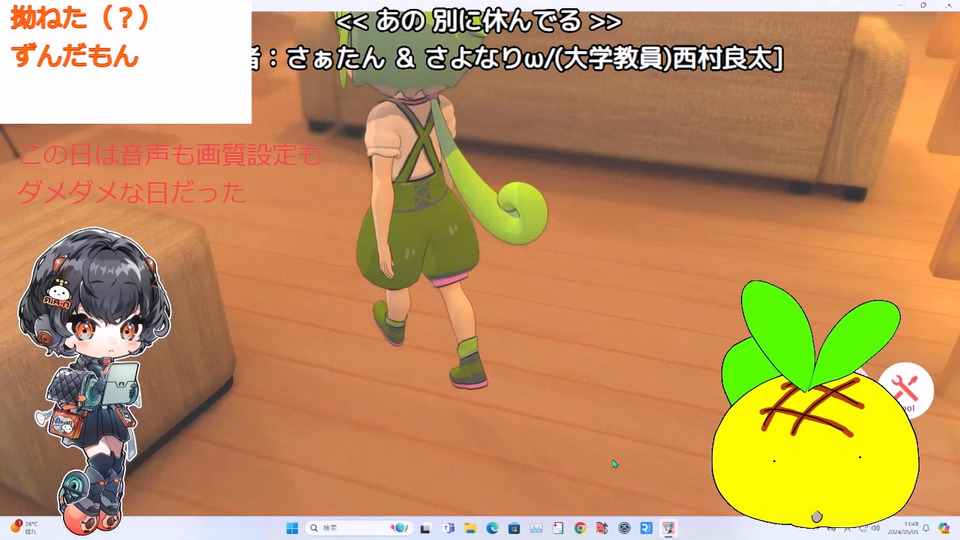Open File Explorer from the taskbar
The width and height of the screenshot is (960, 540).
click(470, 528)
